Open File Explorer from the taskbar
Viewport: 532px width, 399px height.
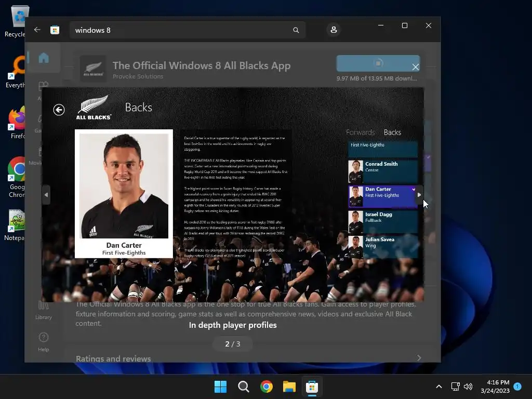289,387
